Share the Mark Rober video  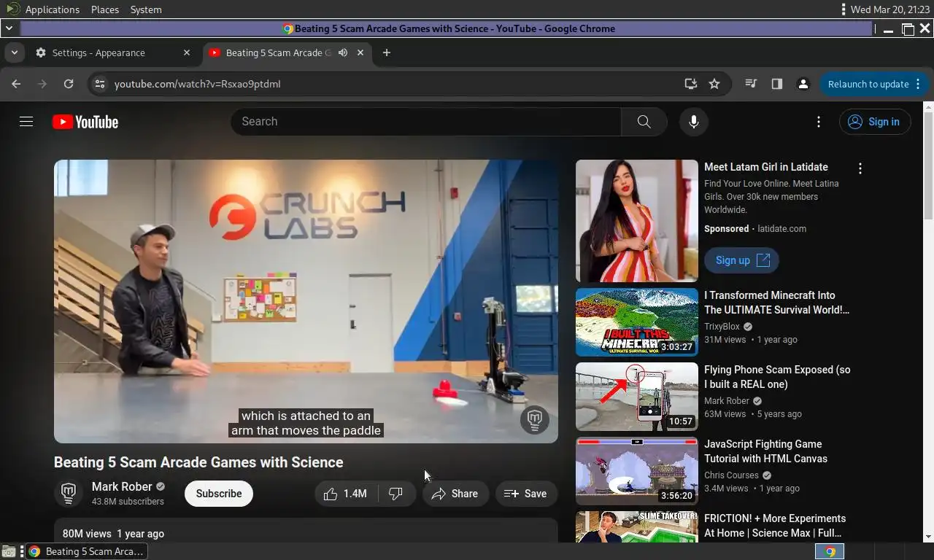click(455, 494)
